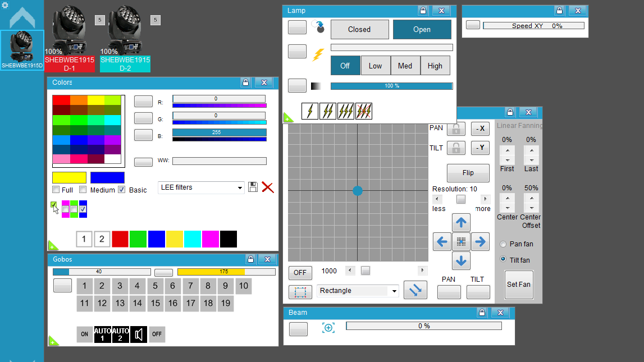Screen dimensions: 644x362
Task: Click the save filter floppy disk icon
Action: [x=253, y=187]
